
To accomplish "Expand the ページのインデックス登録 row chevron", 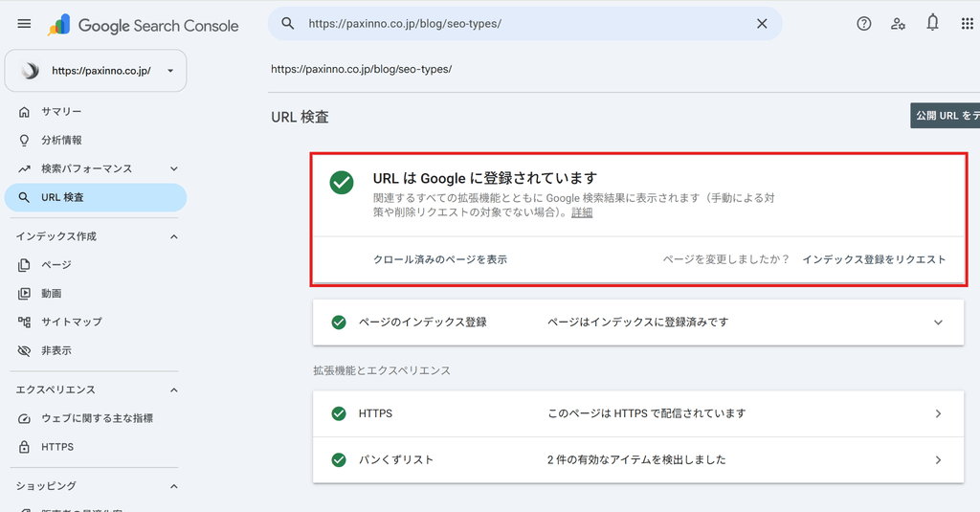I will click(938, 323).
